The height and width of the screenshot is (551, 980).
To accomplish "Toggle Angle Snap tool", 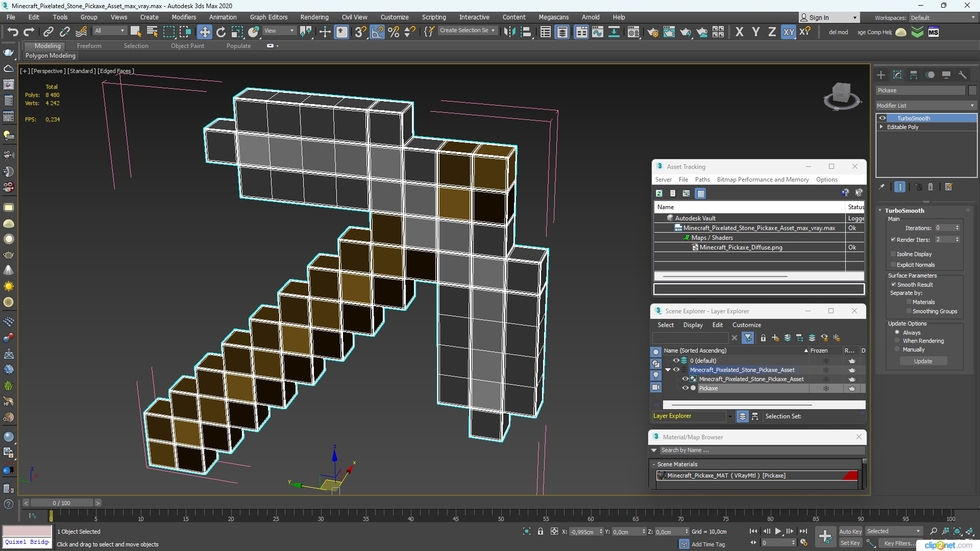I will (377, 32).
